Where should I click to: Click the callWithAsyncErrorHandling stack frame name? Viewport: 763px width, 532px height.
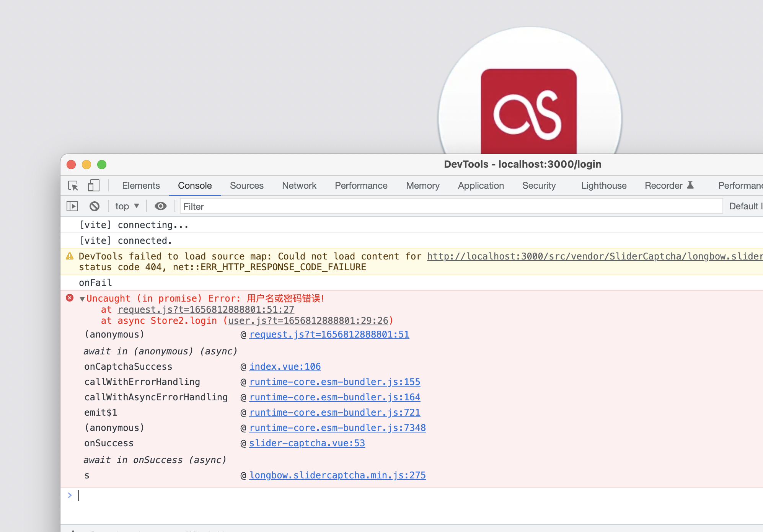pos(156,397)
